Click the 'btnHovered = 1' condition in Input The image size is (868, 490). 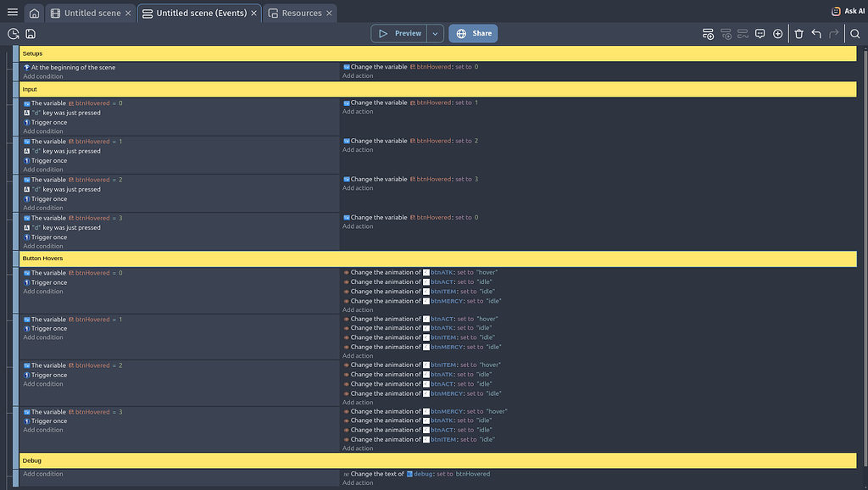[73, 142]
